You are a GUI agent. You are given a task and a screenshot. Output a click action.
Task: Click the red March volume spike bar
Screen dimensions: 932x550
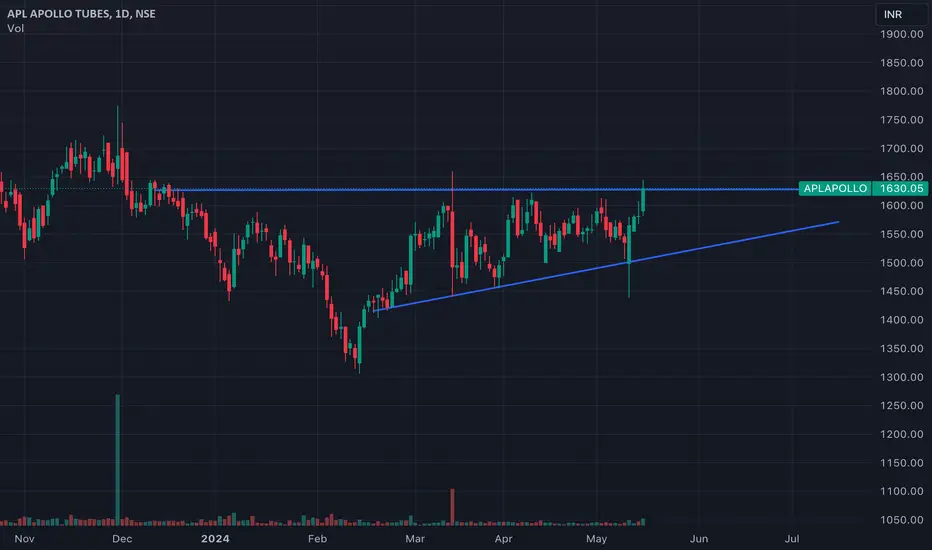[x=452, y=507]
